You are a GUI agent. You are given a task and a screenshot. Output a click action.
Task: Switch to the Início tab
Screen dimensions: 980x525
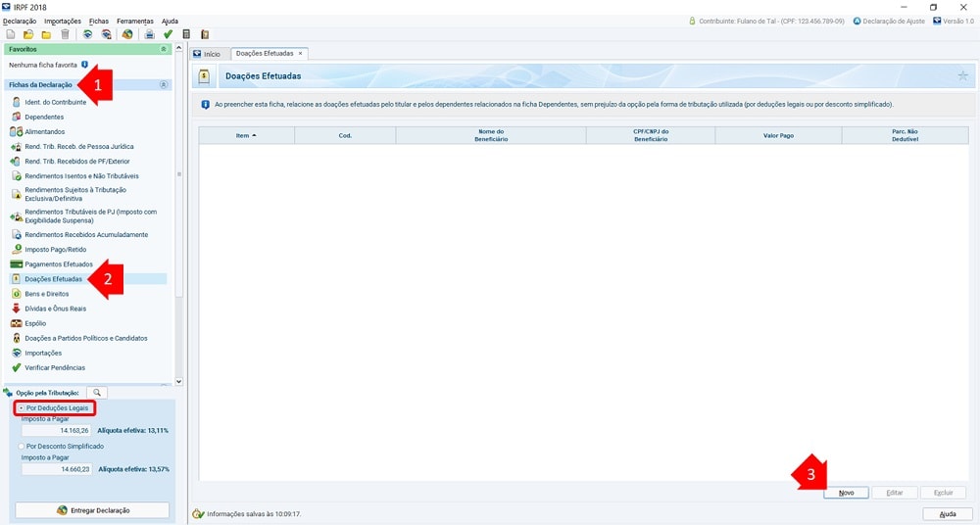click(207, 54)
